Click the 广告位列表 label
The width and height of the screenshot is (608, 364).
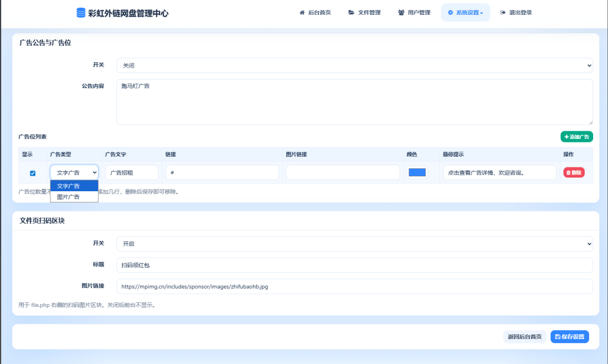(x=33, y=137)
